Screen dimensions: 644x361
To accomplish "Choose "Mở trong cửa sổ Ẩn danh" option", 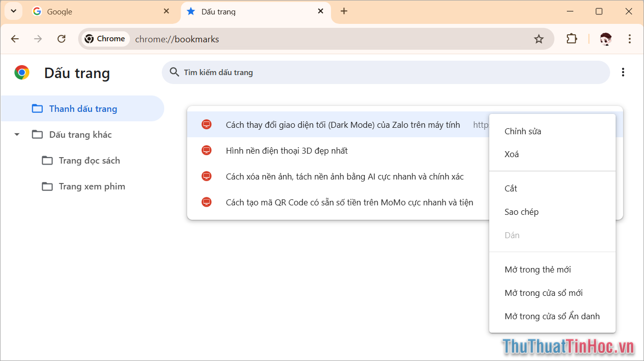I will (552, 316).
